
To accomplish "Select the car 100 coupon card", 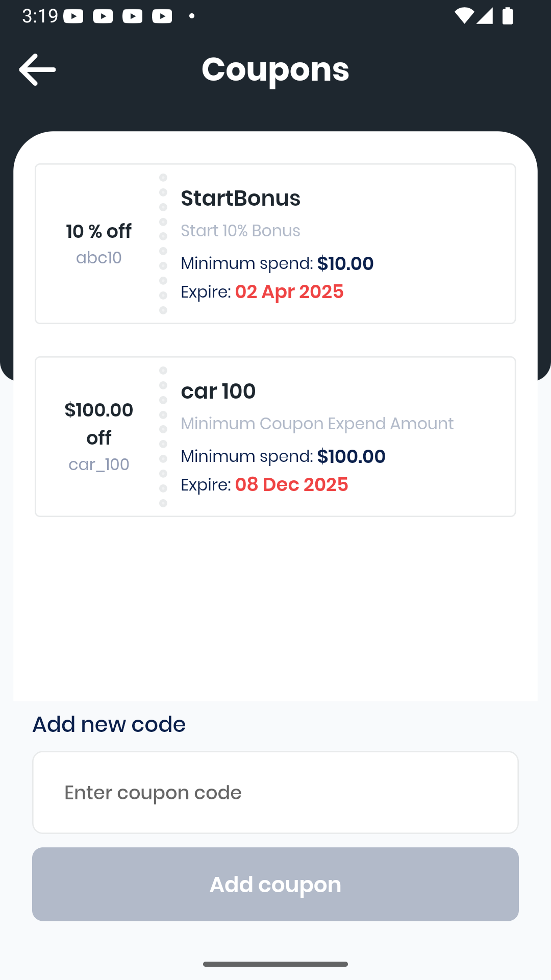I will pos(275,437).
